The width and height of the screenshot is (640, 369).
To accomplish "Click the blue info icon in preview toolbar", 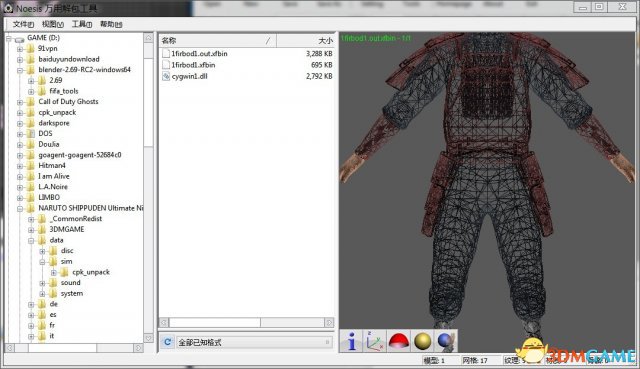I will (x=351, y=341).
